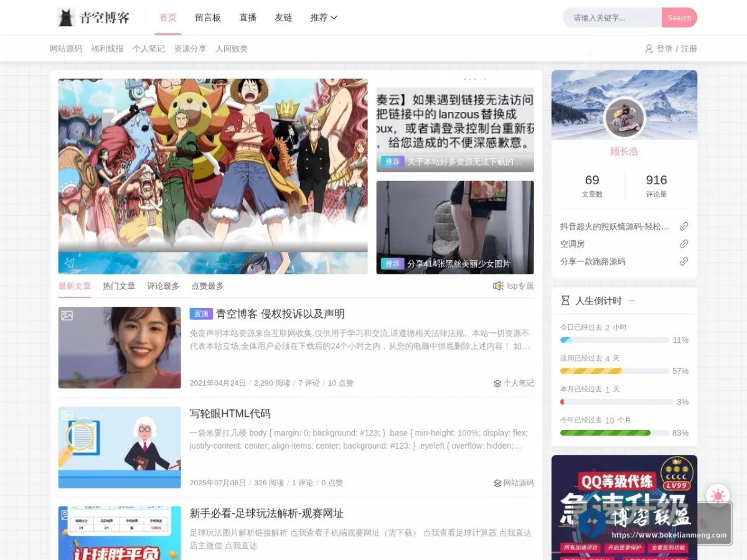Toggle the sun light-mode floating button
Viewport: 747px width, 560px height.
tap(718, 496)
